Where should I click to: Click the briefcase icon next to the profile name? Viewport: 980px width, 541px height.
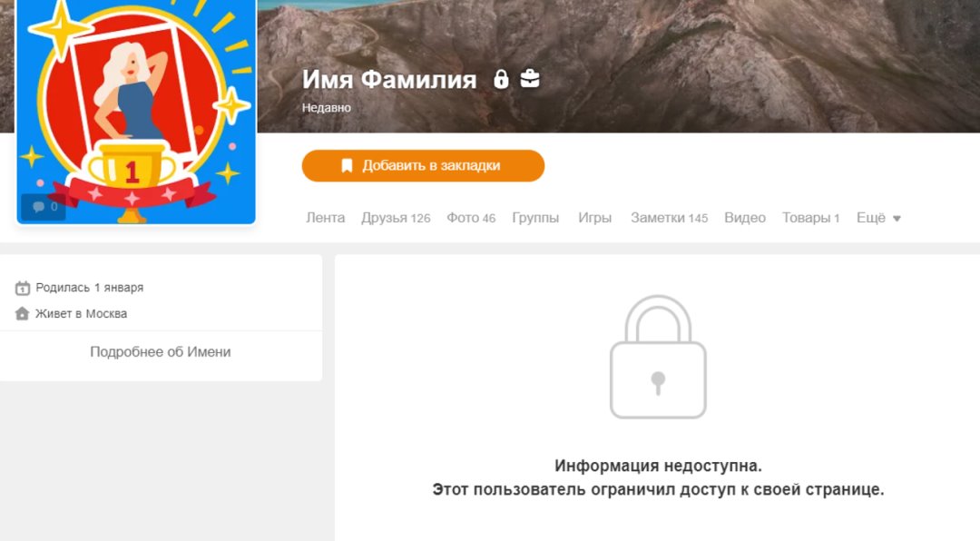point(530,79)
